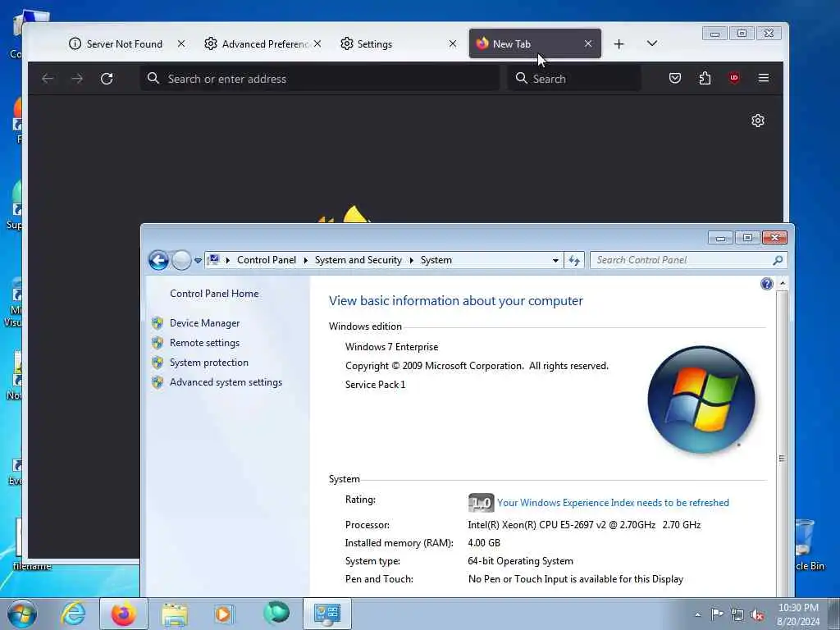
Task: Click the Intel Xeon processor value
Action: 584,525
